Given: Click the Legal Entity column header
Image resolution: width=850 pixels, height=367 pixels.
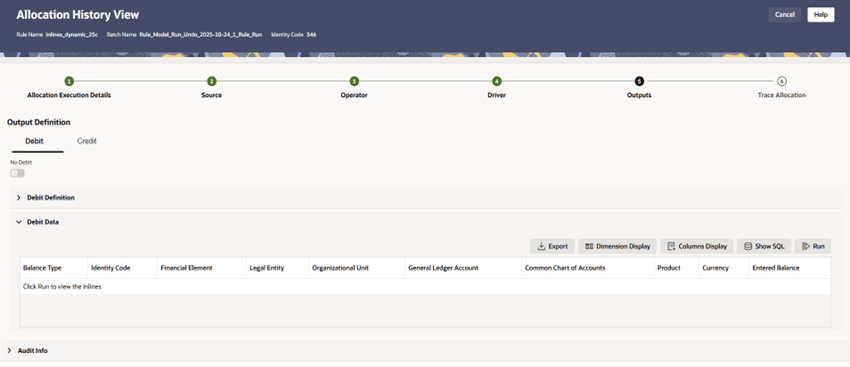Looking at the screenshot, I should point(277,268).
